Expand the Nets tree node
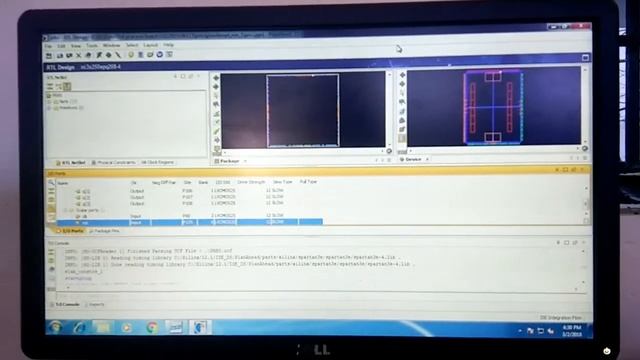This screenshot has height=360, width=640. (x=49, y=102)
